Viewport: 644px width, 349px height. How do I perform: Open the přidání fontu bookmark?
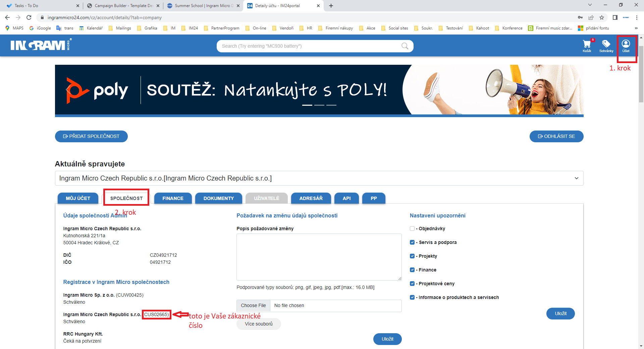point(594,28)
